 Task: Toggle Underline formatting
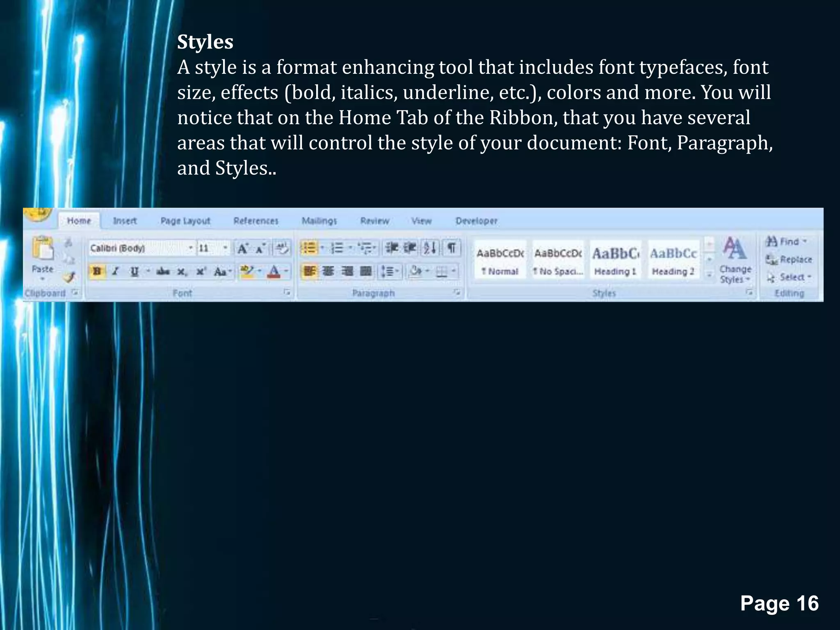point(134,271)
